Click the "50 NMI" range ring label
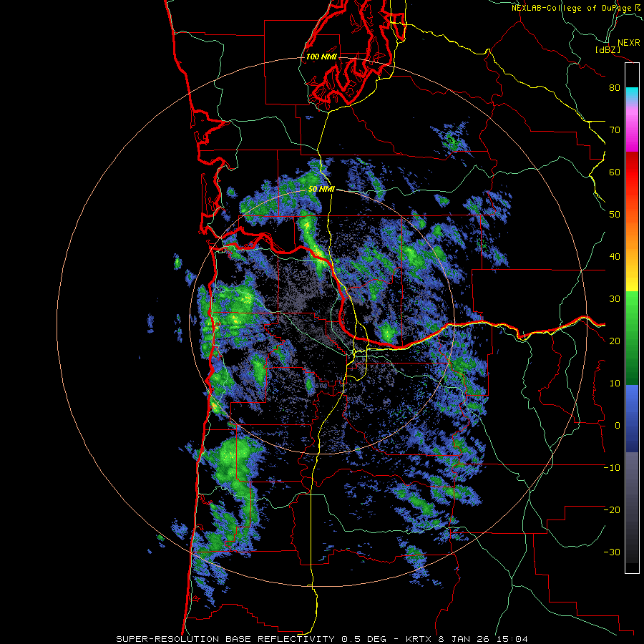The height and width of the screenshot is (644, 644). 321,189
